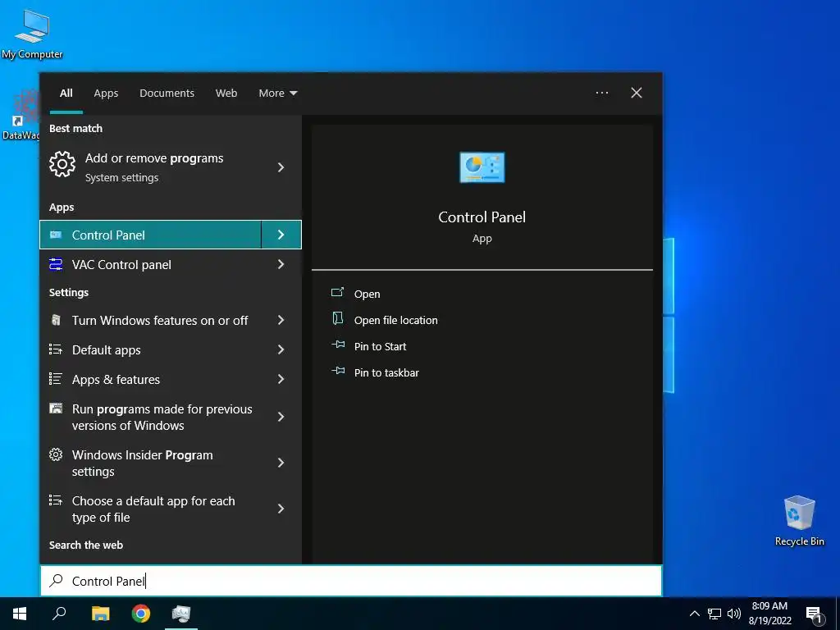The width and height of the screenshot is (840, 630).
Task: Select the All search tab
Action: tap(66, 94)
